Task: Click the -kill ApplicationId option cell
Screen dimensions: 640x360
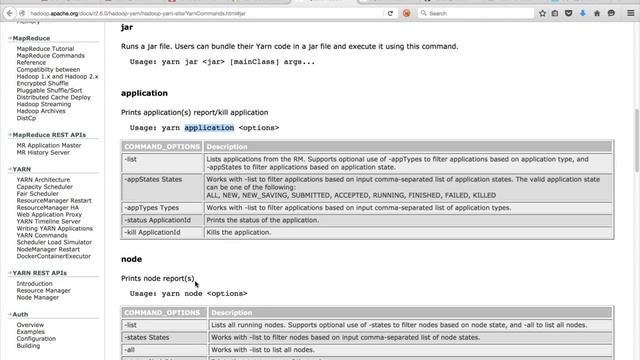Action: click(x=162, y=232)
